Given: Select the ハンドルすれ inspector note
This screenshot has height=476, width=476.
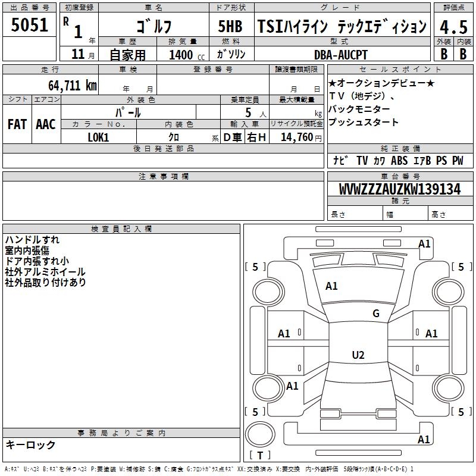Looking at the screenshot, I should pos(32,240).
